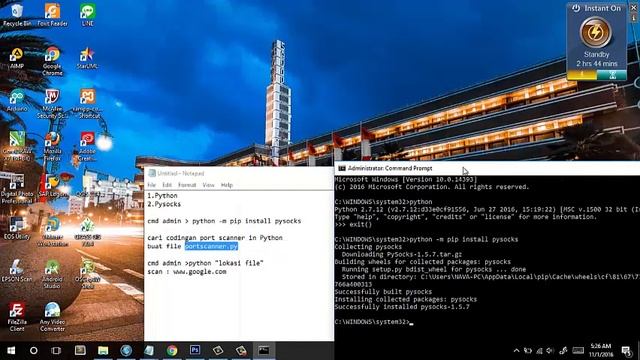Screen dimensions: 640x360
Task: Activate Command Prompt taskbar button
Action: (264, 351)
